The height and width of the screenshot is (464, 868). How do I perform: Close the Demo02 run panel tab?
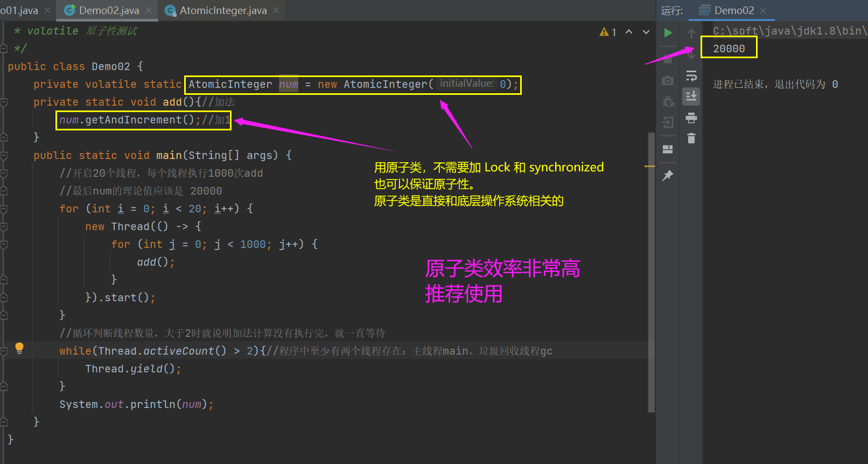click(x=763, y=10)
